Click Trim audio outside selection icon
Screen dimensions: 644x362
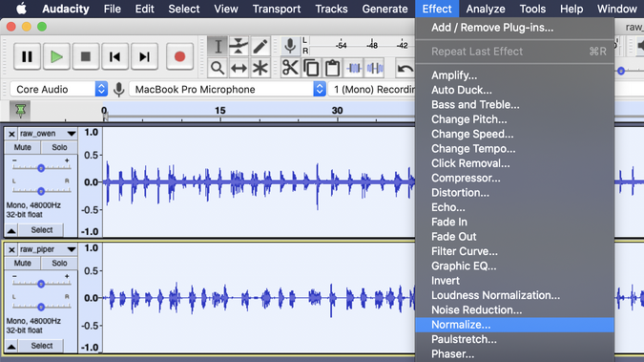pyautogui.click(x=354, y=68)
